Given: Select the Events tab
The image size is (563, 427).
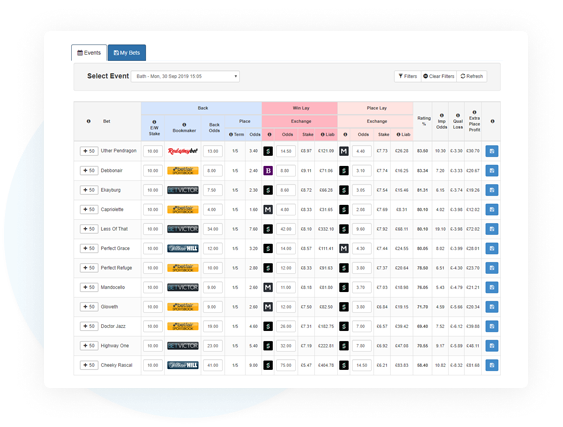Looking at the screenshot, I should coord(89,53).
